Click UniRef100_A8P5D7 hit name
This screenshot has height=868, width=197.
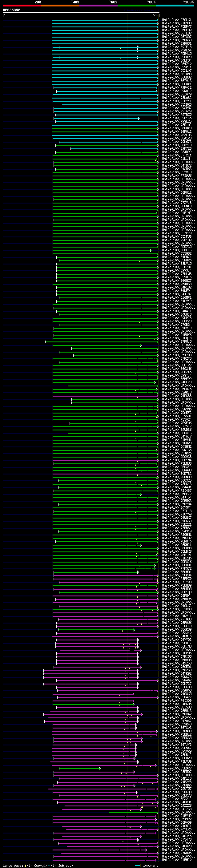pos(176,772)
